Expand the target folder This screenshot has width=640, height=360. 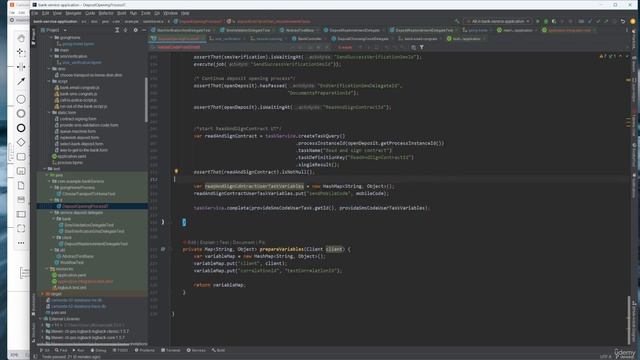point(42,294)
